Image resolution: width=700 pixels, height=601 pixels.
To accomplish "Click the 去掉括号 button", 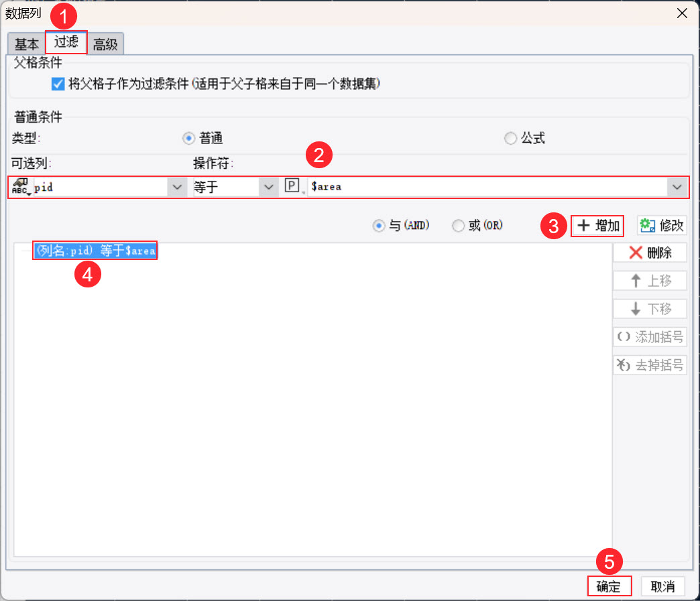I will click(650, 365).
